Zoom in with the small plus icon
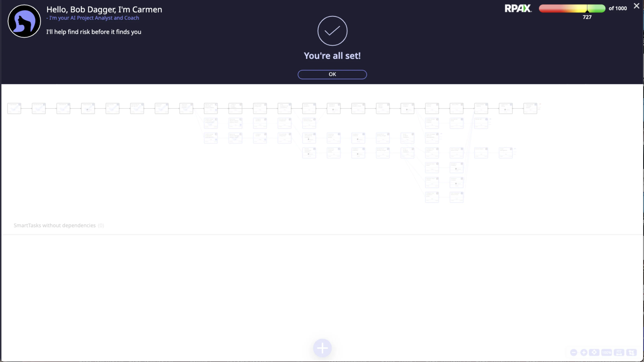Screen dimensions: 644x362 [x=584, y=352]
